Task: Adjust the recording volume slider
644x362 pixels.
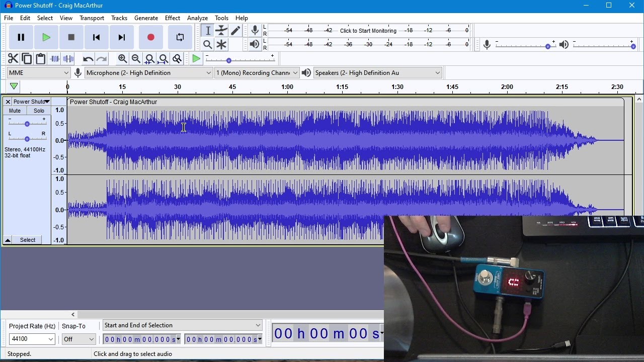Action: tap(525, 45)
